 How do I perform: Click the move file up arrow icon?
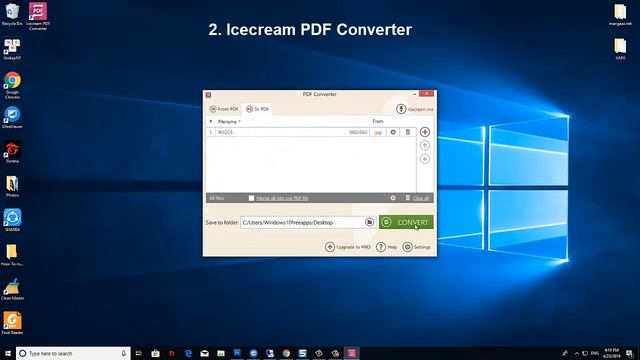424,145
